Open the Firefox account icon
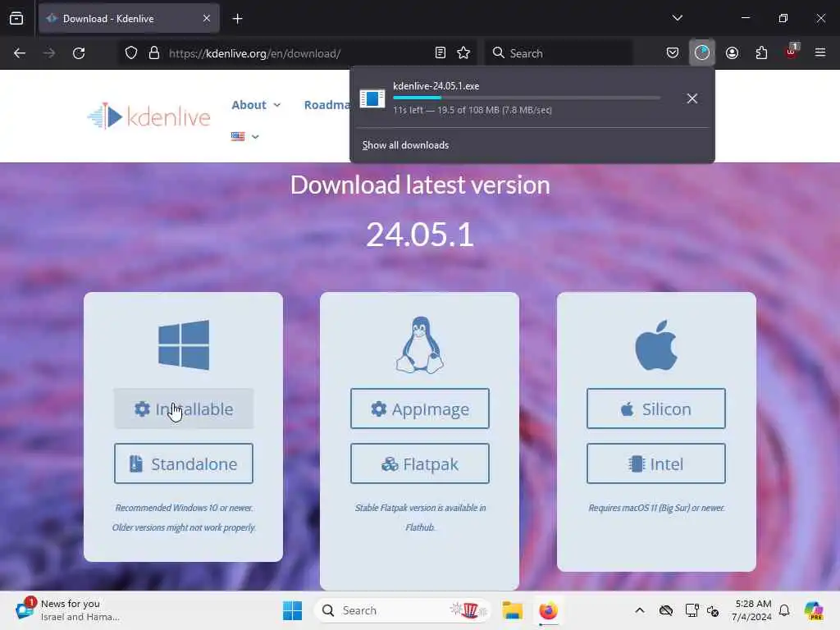 (732, 53)
